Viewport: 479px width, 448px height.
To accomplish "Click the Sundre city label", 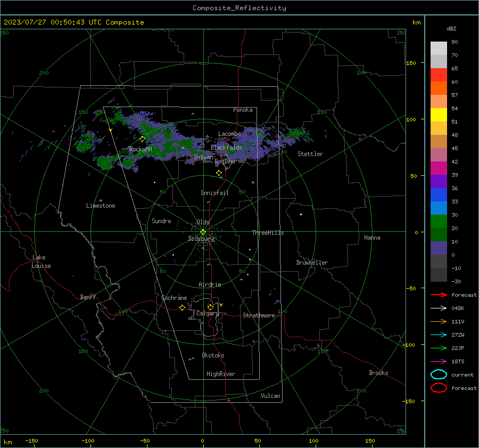I will (161, 221).
